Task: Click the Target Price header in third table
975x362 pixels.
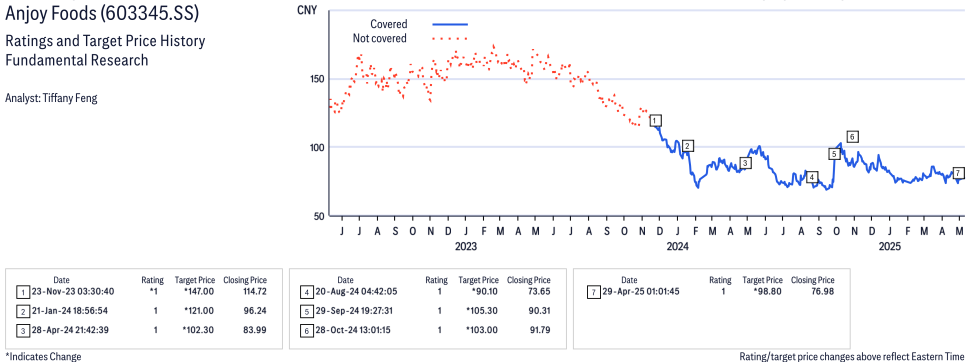Action: pyautogui.click(x=763, y=281)
